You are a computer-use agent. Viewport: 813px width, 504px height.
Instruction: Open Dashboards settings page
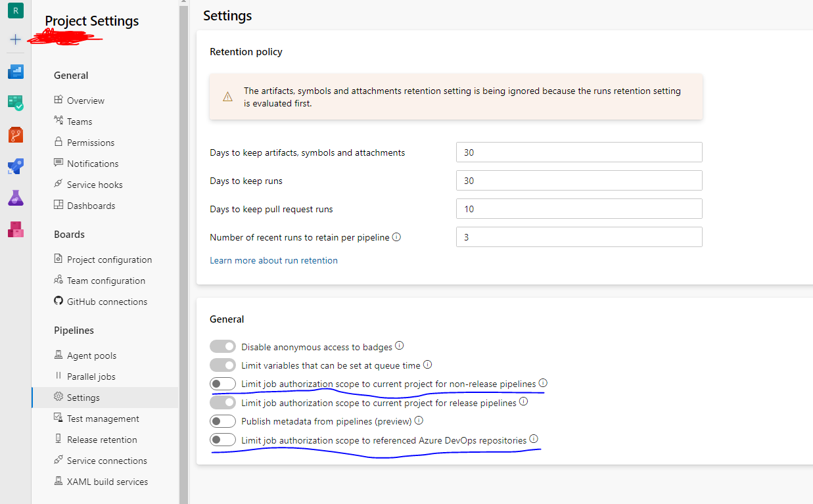pos(91,206)
